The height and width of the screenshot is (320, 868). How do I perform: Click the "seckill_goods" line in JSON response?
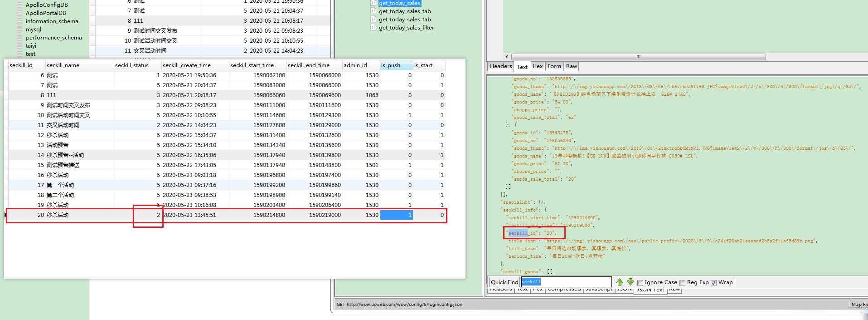[x=527, y=272]
